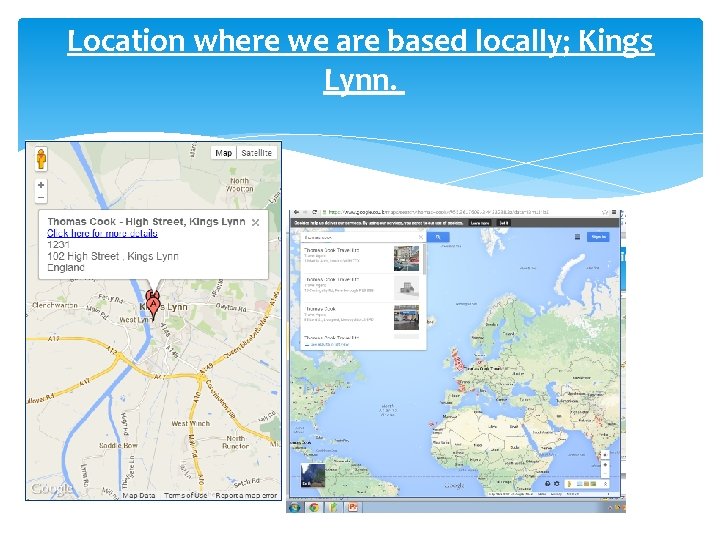Open the help question-mark icon
Viewport: 720px width, 540px height.
tap(547, 484)
